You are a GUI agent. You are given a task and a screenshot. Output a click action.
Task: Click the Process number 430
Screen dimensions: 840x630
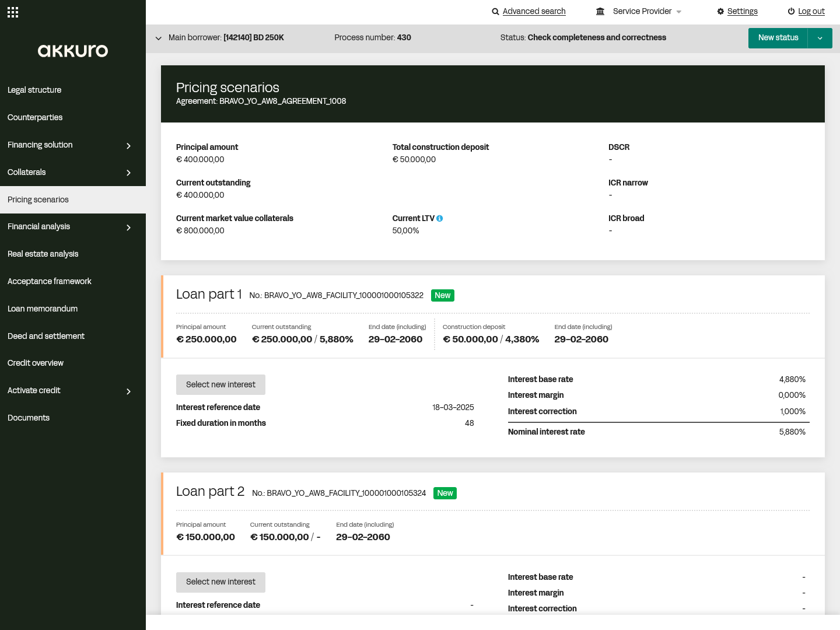(x=404, y=37)
